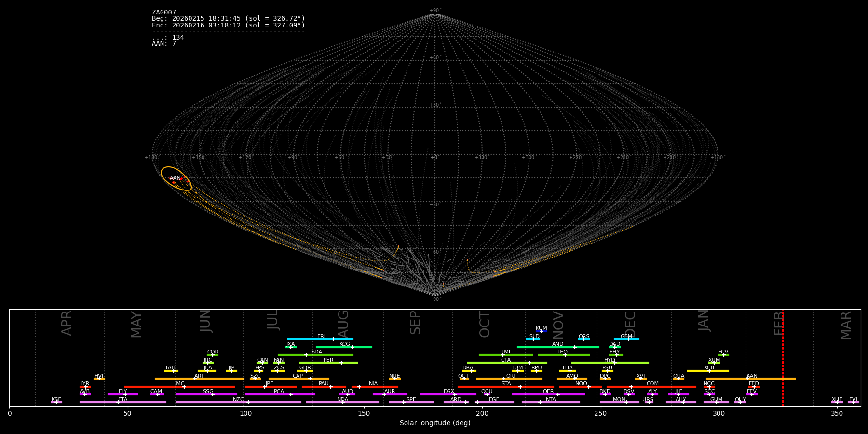This screenshot has width=868, height=434.
Task: Select the LEO shower label
Action: pos(562,352)
